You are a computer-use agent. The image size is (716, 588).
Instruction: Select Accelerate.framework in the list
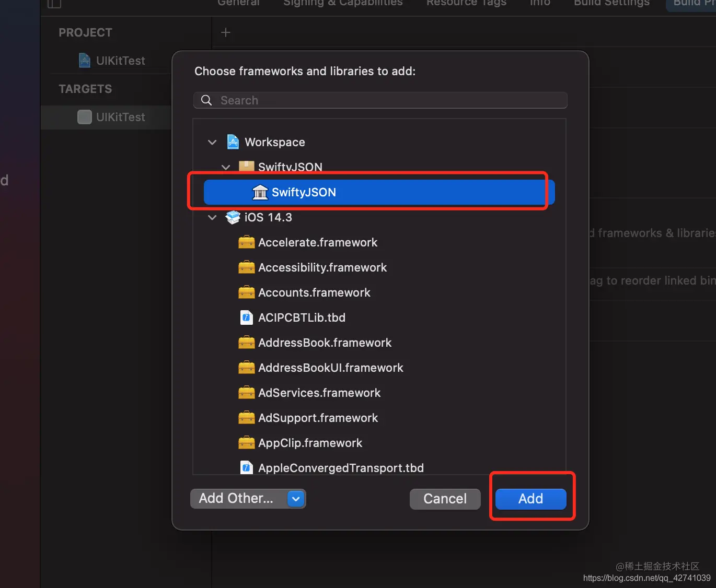tap(317, 242)
